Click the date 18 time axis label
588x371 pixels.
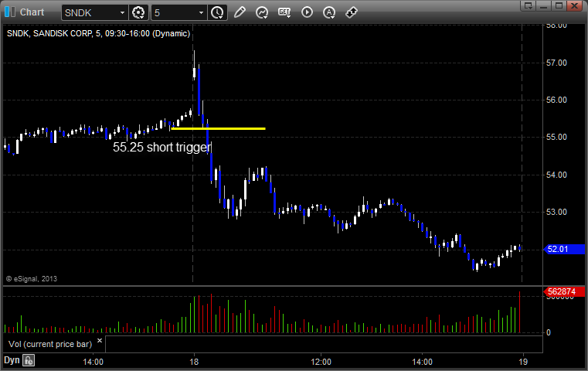[194, 362]
